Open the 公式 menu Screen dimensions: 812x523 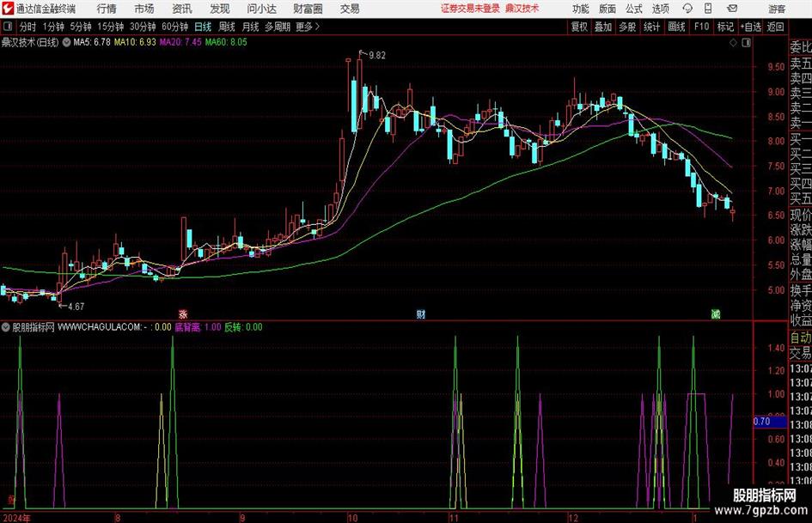(634, 9)
